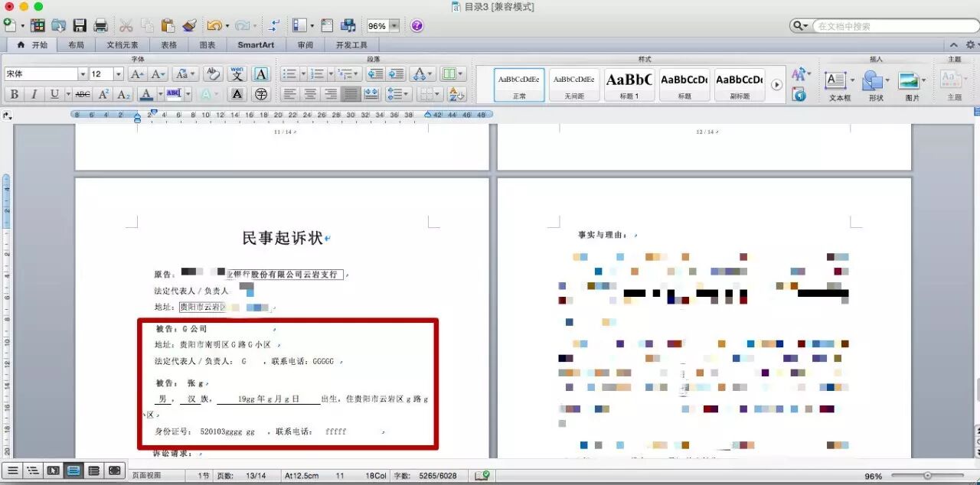980x485 pixels.
Task: Toggle strikethrough ABC formatting
Action: (x=83, y=94)
